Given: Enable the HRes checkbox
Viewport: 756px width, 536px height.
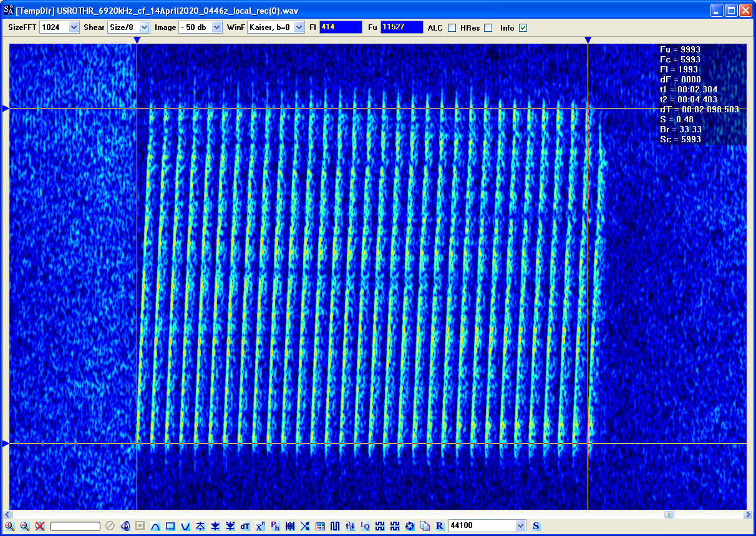Looking at the screenshot, I should point(488,27).
